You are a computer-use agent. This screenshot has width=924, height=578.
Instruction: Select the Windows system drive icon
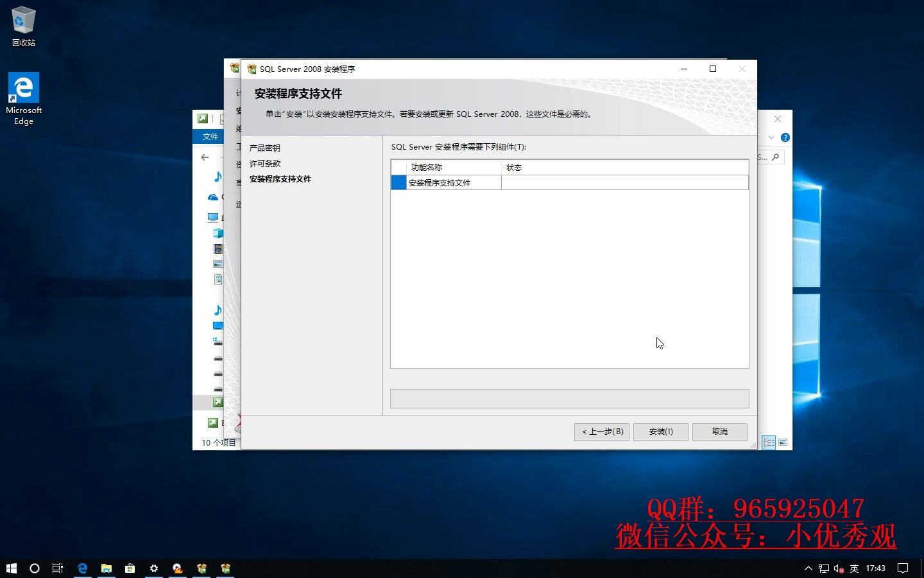pos(218,341)
